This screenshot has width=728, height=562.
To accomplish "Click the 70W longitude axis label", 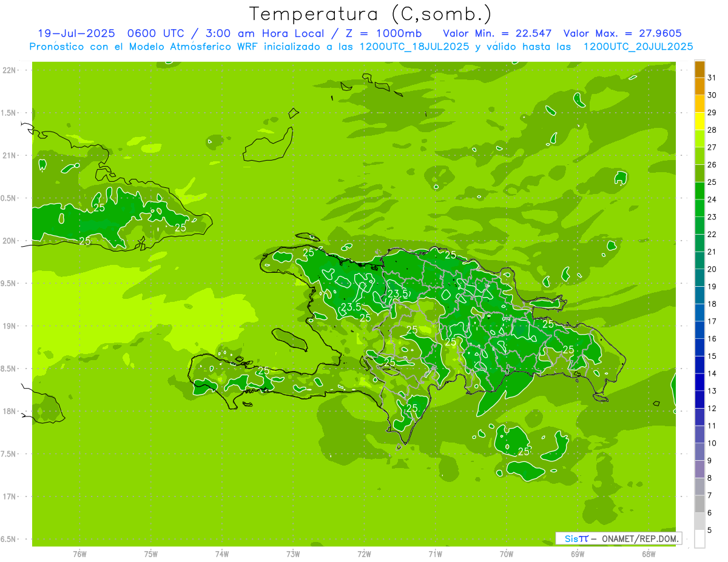I will point(507,554).
